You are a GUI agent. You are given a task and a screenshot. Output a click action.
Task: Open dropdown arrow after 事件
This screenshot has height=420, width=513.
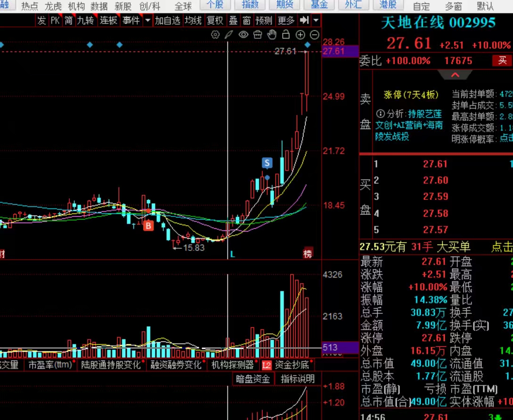147,20
